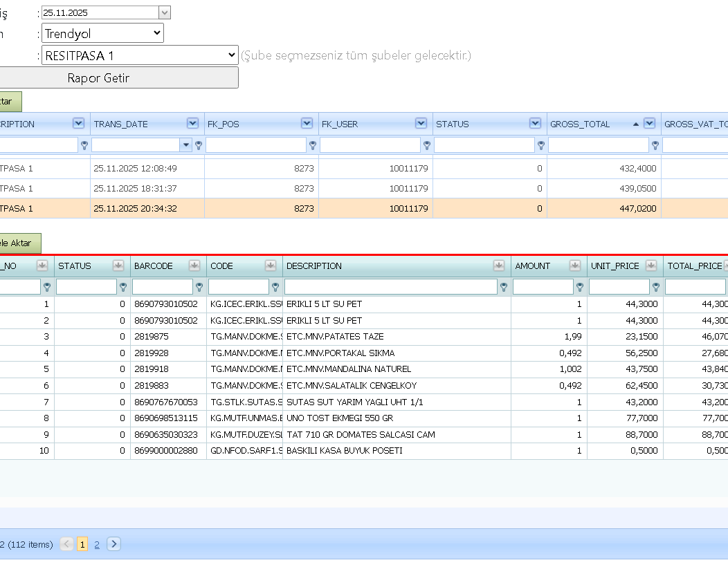Click item UNO TOST EKMEGI 550 GR
Viewport: 728px width, 567px height.
click(340, 418)
